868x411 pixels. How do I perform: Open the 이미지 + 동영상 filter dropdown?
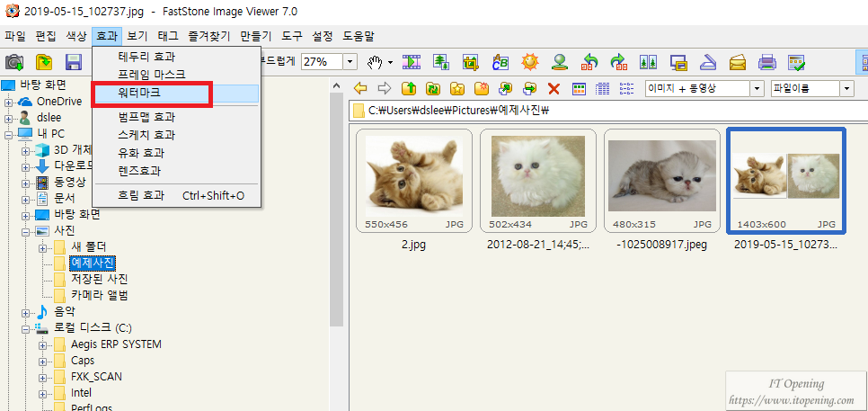tap(756, 88)
